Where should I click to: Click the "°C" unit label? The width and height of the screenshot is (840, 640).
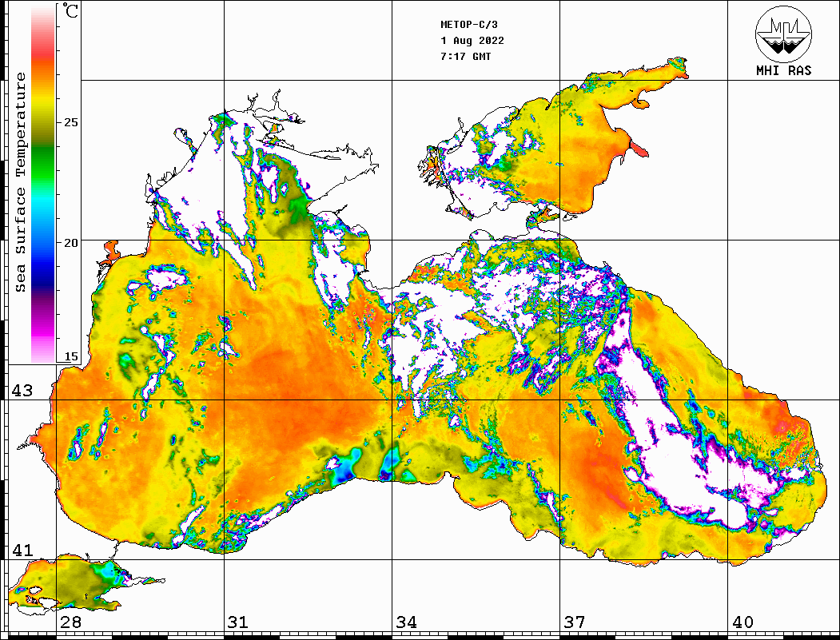(x=70, y=10)
